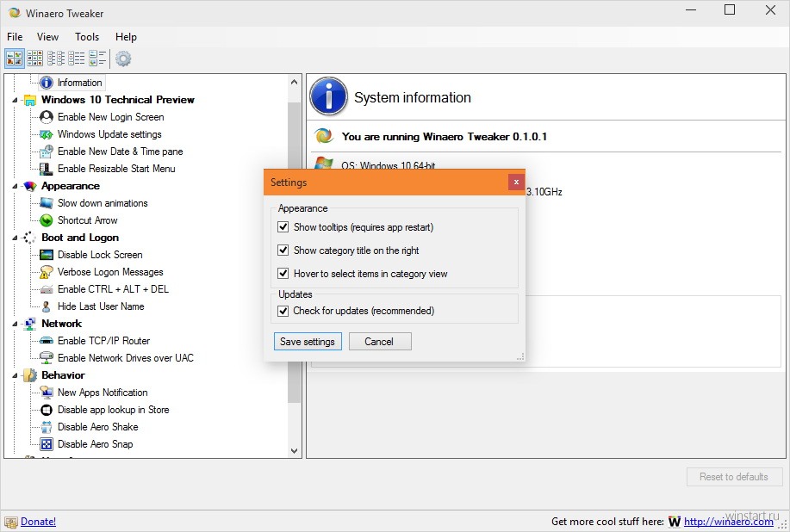This screenshot has width=790, height=532.
Task: Click the Disable Lock Screen icon
Action: (x=47, y=255)
